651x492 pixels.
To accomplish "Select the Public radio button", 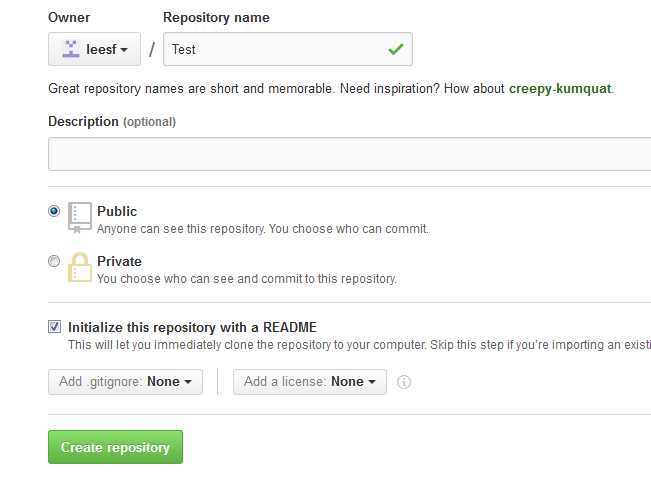I will [x=54, y=211].
